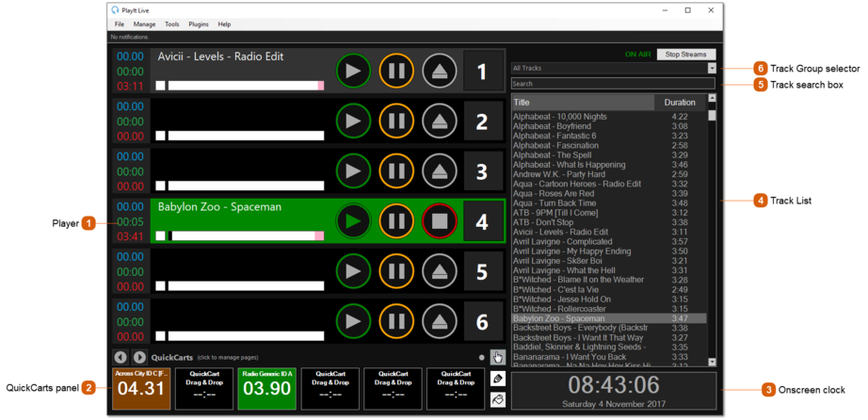Select the QuickCarts paint bucket colour tool
The image size is (868, 420).
498,400
